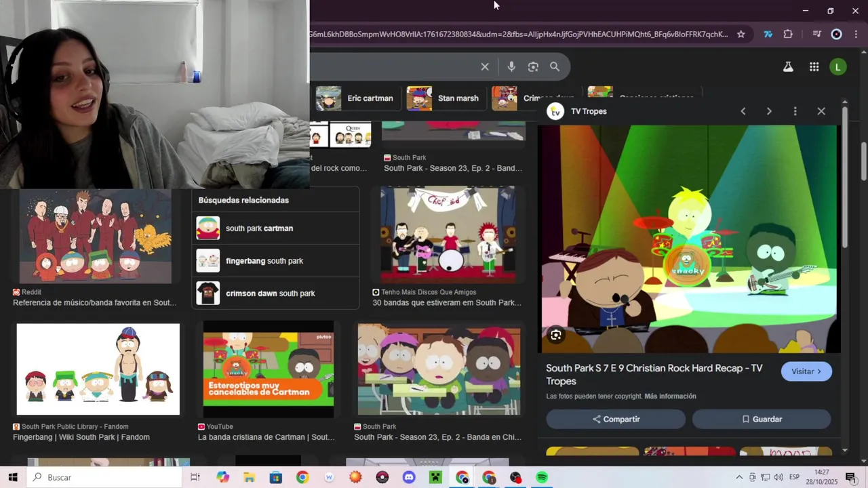Click the large Christian rock band preview image

[689, 239]
